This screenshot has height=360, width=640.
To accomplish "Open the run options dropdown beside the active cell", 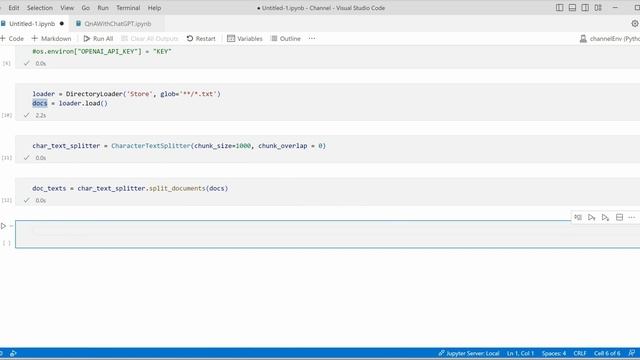I will [11, 226].
